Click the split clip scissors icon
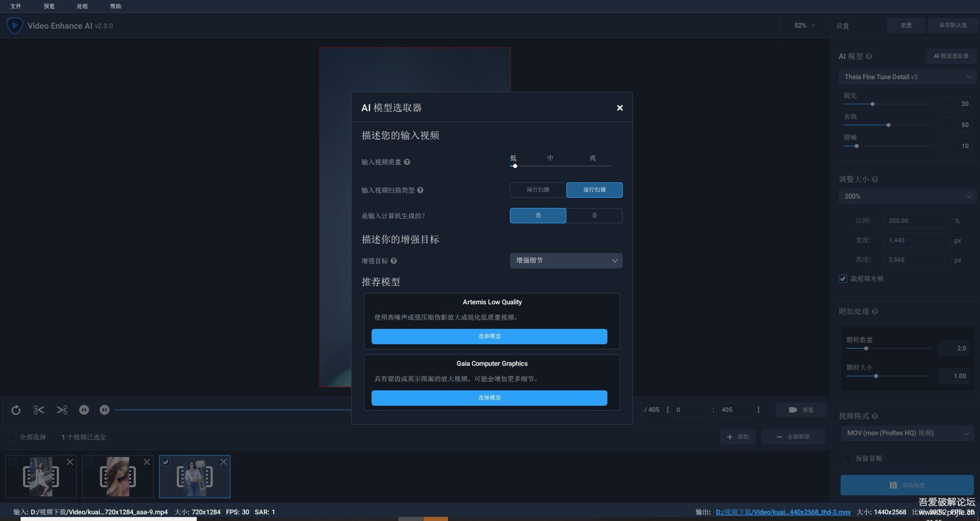The width and height of the screenshot is (980, 521). pos(62,410)
